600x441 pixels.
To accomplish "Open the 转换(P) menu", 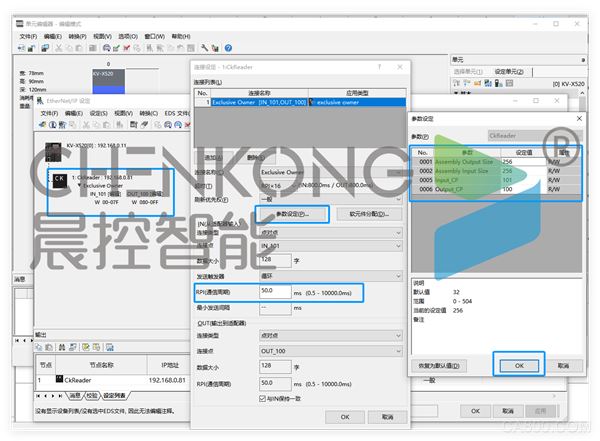I will pos(79,35).
